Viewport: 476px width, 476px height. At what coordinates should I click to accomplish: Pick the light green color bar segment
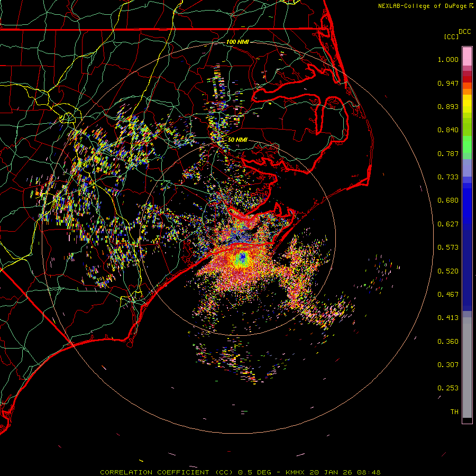click(x=467, y=144)
